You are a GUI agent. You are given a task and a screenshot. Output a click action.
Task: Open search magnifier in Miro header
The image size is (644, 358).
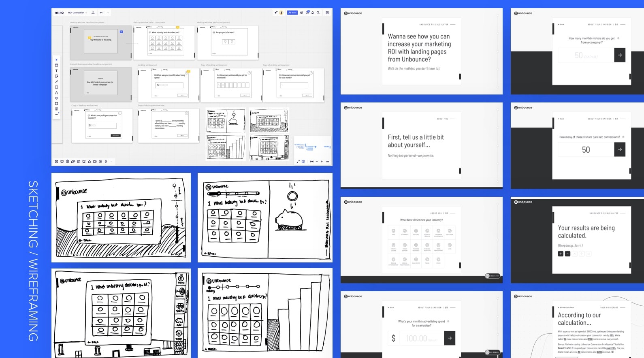318,13
